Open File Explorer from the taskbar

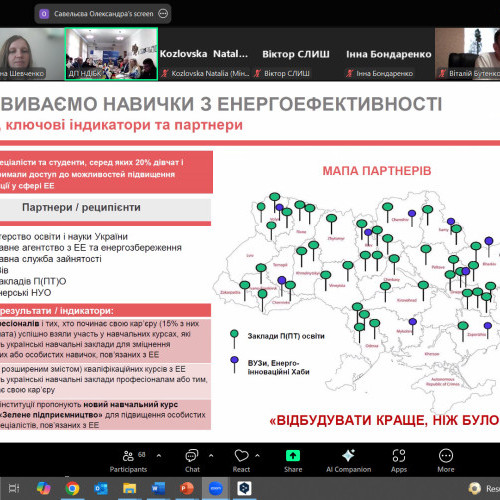tap(129, 488)
